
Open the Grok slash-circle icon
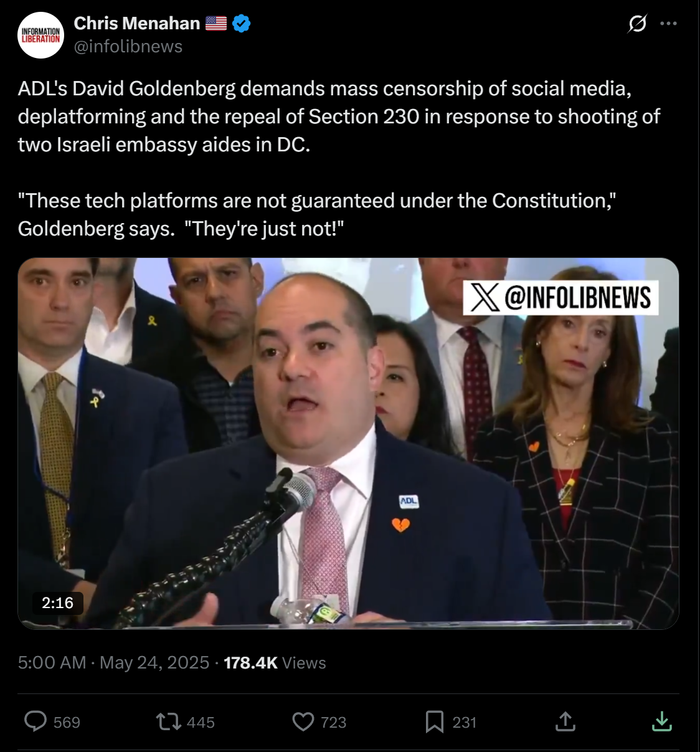tap(637, 24)
